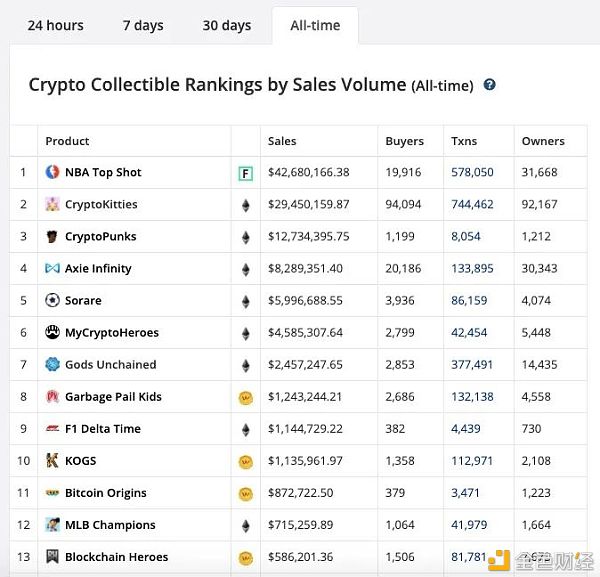This screenshot has height=577, width=600.
Task: Click the WAX icon beside Garbage Pail Kids
Action: [245, 397]
